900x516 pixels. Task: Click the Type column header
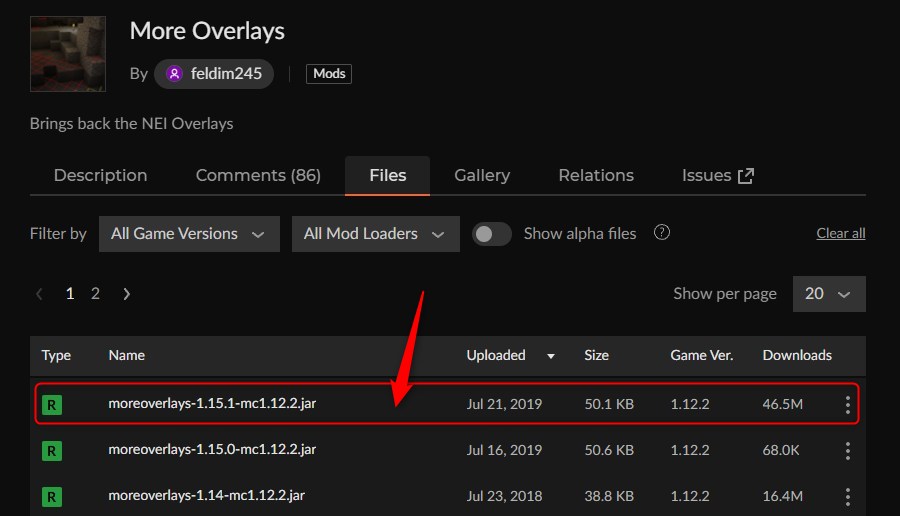(56, 355)
